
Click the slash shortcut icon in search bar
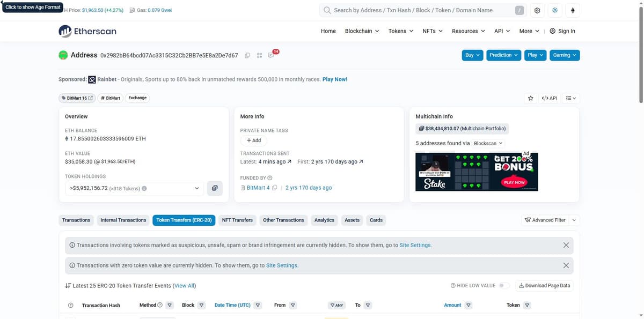(519, 10)
